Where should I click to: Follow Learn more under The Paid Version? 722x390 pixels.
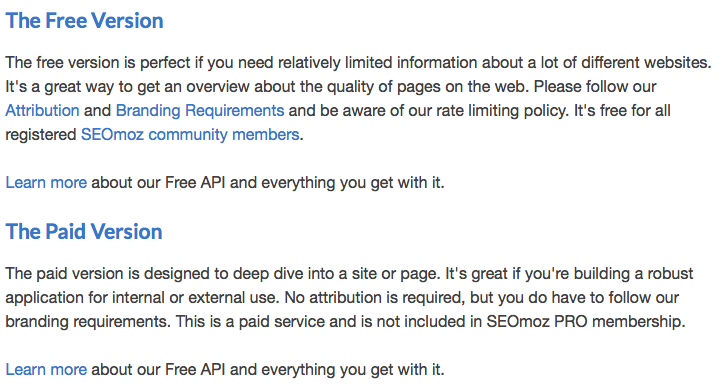click(46, 369)
